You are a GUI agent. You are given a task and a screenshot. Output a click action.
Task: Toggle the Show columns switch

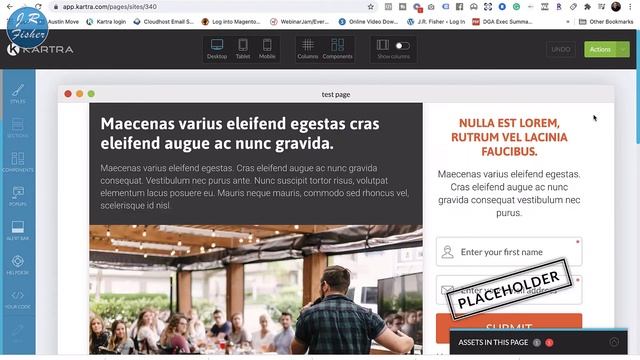(x=402, y=46)
